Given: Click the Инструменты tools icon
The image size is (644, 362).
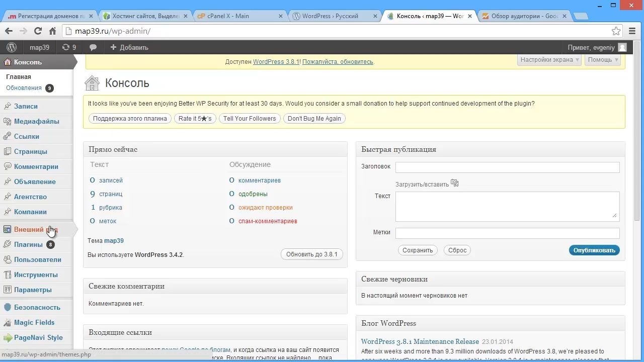Looking at the screenshot, I should [x=7, y=275].
